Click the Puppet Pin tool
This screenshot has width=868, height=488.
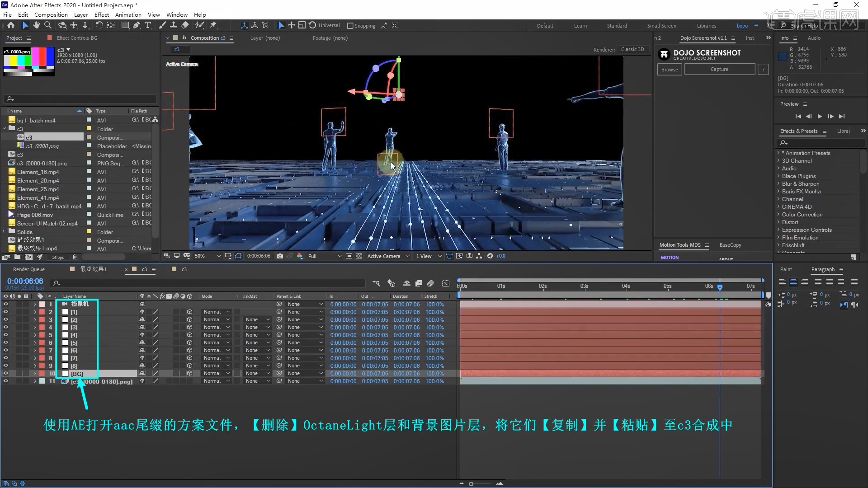tap(213, 25)
